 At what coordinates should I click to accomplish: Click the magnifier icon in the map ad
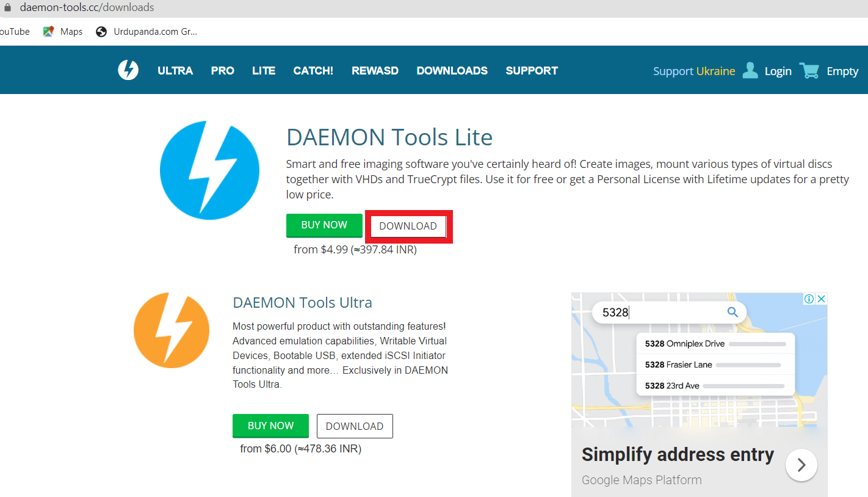732,312
